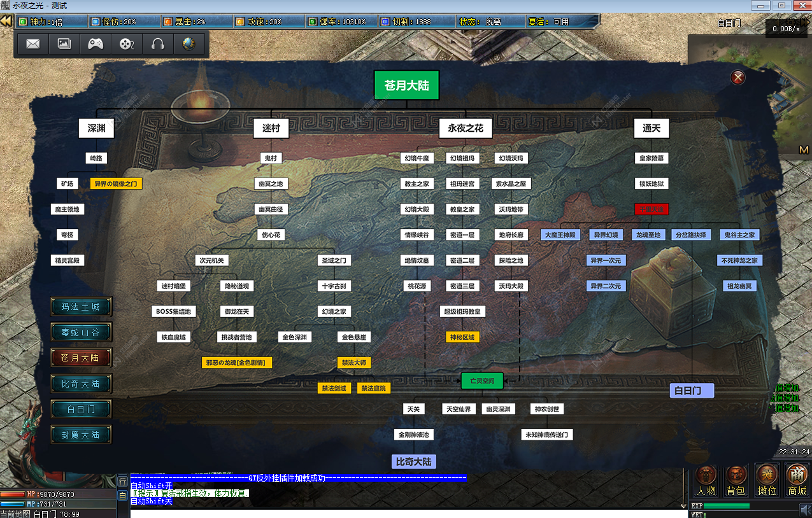This screenshot has width=812, height=518.
Task: Select the 迷村 region node
Action: [x=271, y=129]
